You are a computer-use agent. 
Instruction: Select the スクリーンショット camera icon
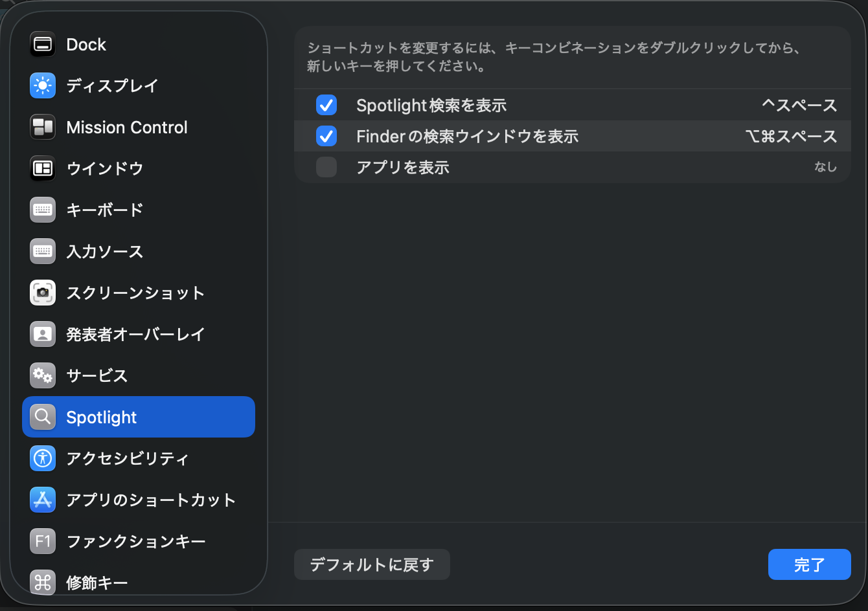pyautogui.click(x=43, y=293)
